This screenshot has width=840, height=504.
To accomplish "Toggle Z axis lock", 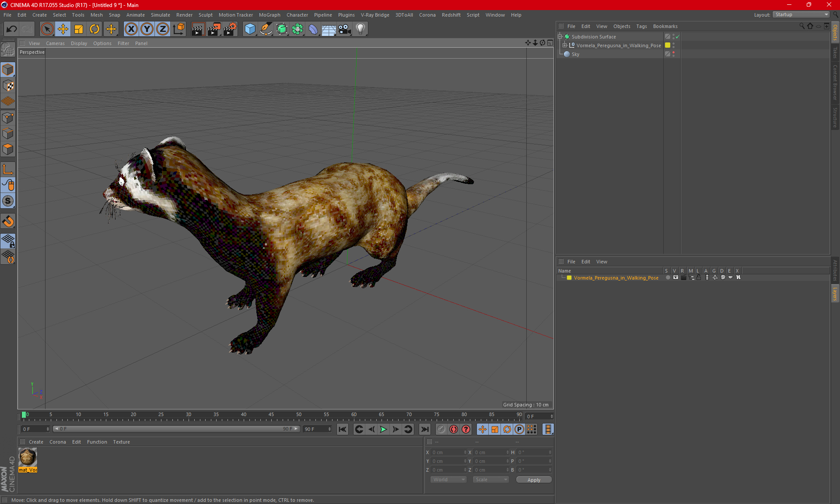I will (163, 29).
